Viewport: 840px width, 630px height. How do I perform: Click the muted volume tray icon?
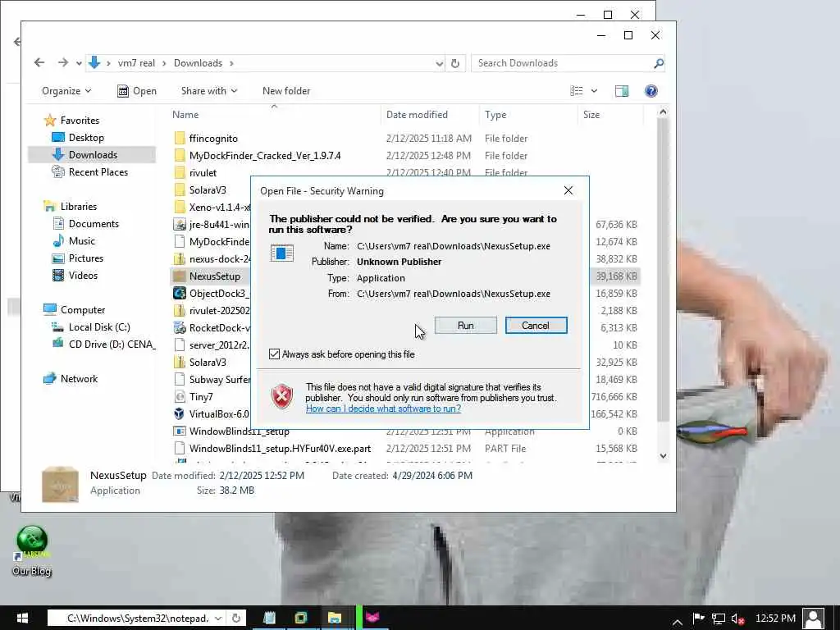click(737, 619)
